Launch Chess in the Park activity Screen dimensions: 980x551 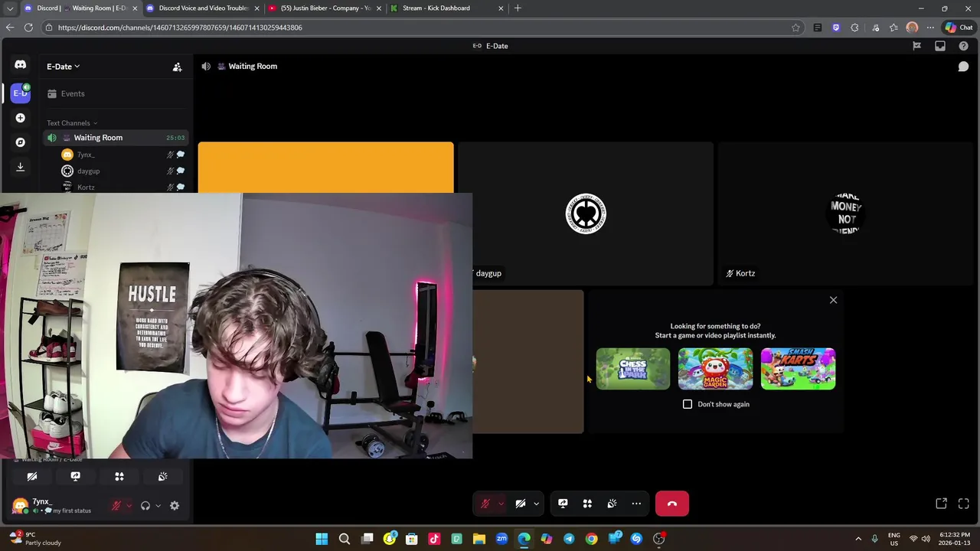point(632,369)
